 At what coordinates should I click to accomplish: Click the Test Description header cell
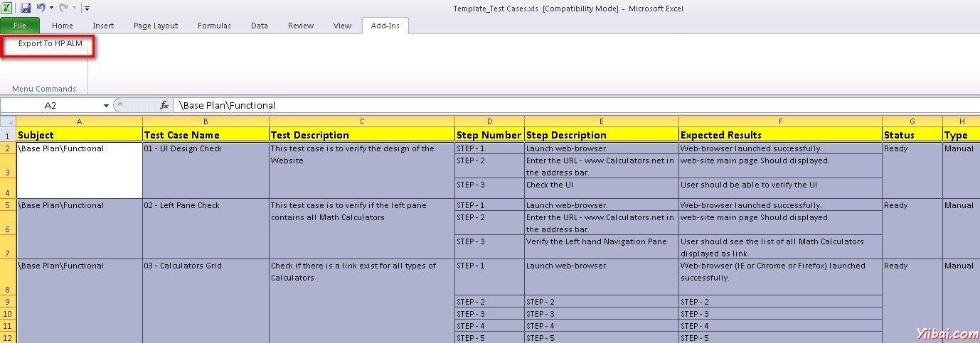[x=362, y=135]
